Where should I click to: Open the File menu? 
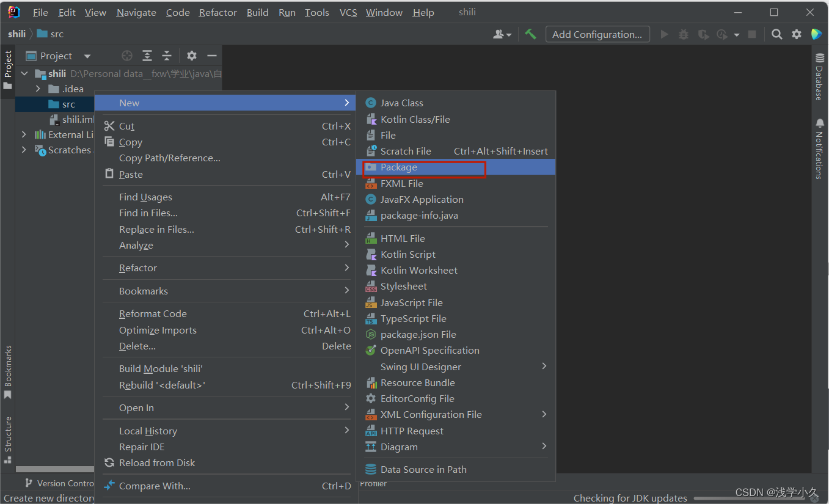pos(40,12)
